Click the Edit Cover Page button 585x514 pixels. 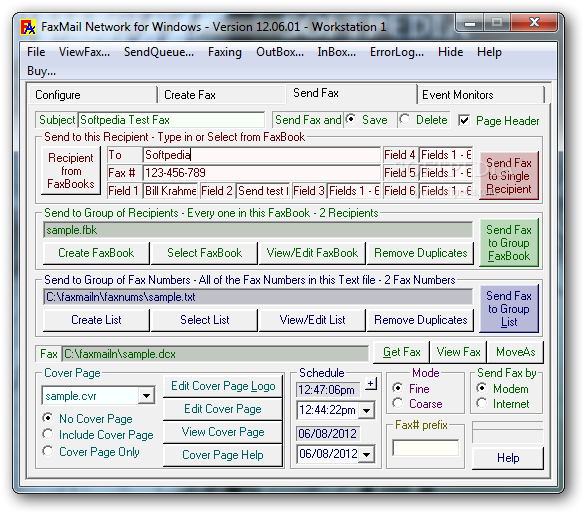[x=223, y=409]
